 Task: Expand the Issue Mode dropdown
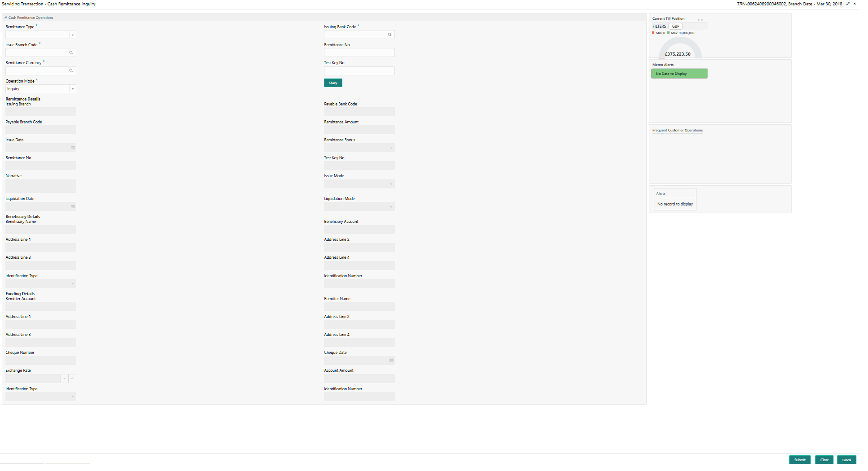click(x=391, y=184)
